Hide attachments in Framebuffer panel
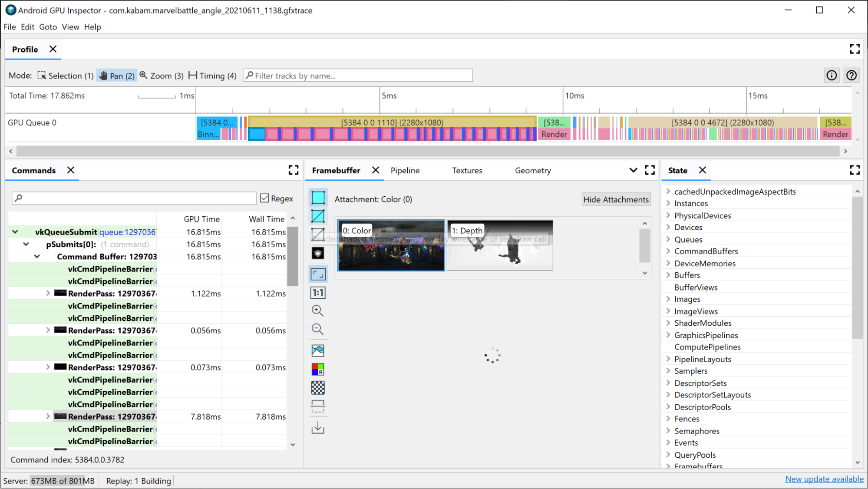868x489 pixels. [616, 199]
